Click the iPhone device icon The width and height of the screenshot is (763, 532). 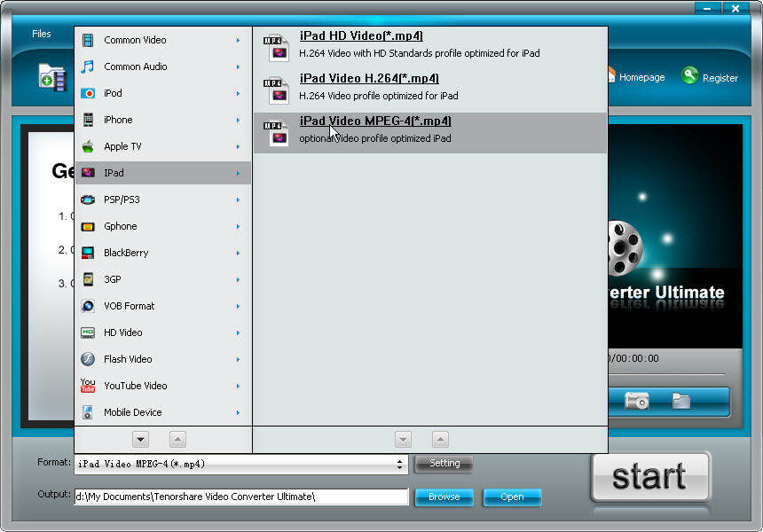point(88,120)
